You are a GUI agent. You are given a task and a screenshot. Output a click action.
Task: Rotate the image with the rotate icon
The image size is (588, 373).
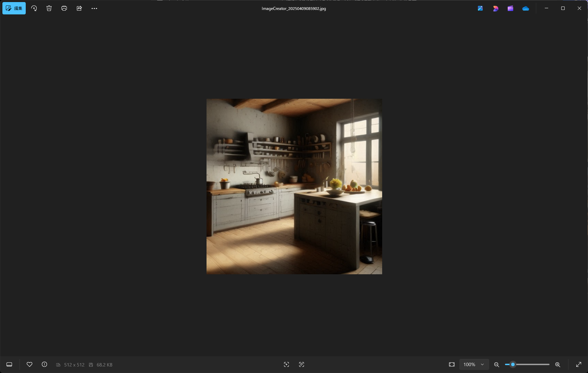(x=34, y=8)
